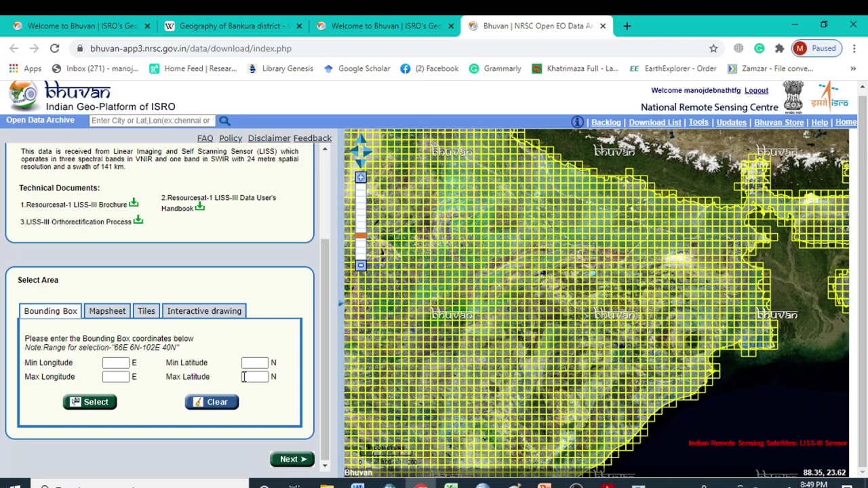Click the Max Longitude input field
The height and width of the screenshot is (488, 868).
coord(116,377)
